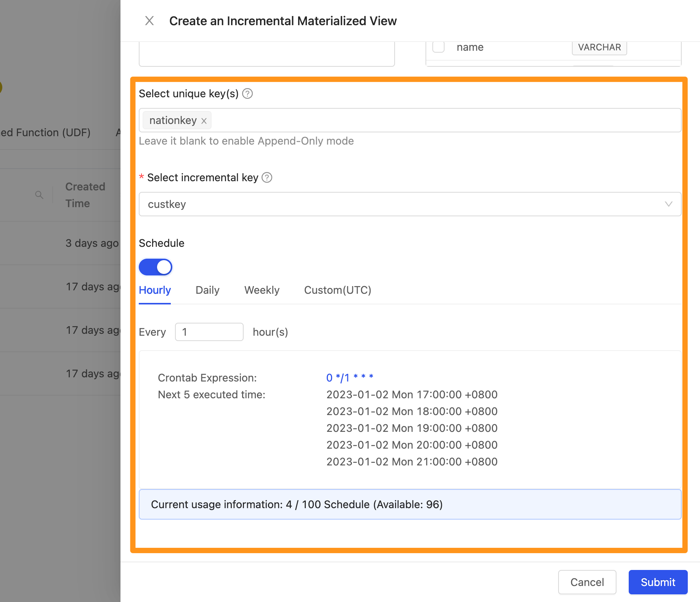The height and width of the screenshot is (602, 700).
Task: Tick the checkbox for name column
Action: coord(438,47)
